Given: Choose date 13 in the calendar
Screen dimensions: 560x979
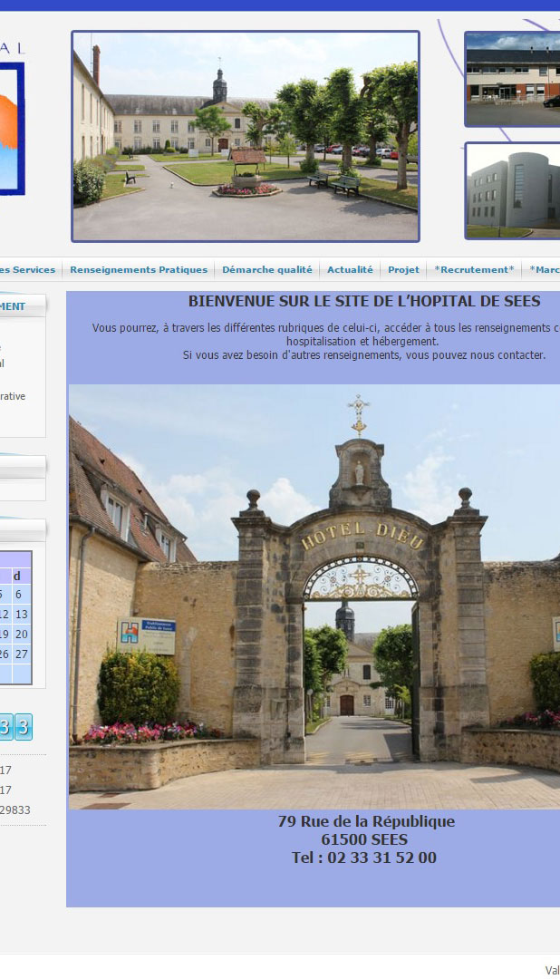Looking at the screenshot, I should (x=21, y=615).
